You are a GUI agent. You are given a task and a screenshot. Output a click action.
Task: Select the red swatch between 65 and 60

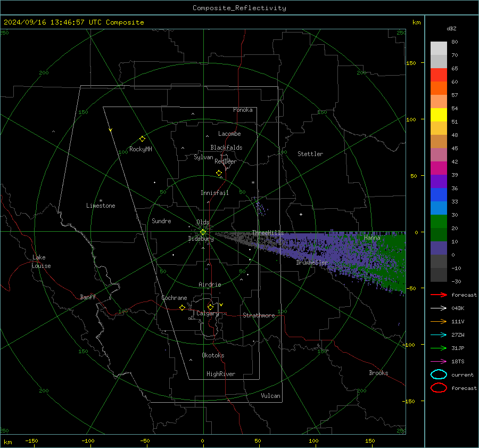[439, 75]
